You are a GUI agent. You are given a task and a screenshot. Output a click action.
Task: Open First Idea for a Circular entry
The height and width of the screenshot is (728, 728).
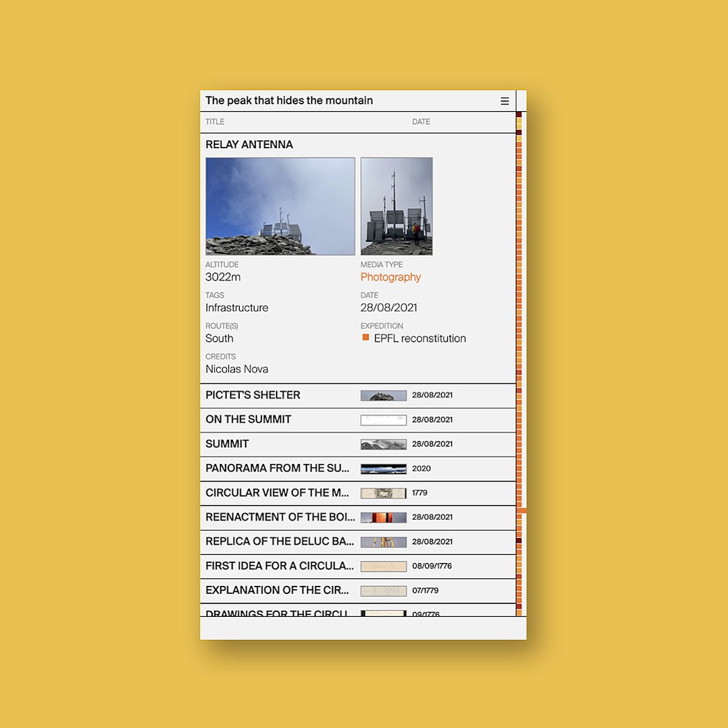279,566
